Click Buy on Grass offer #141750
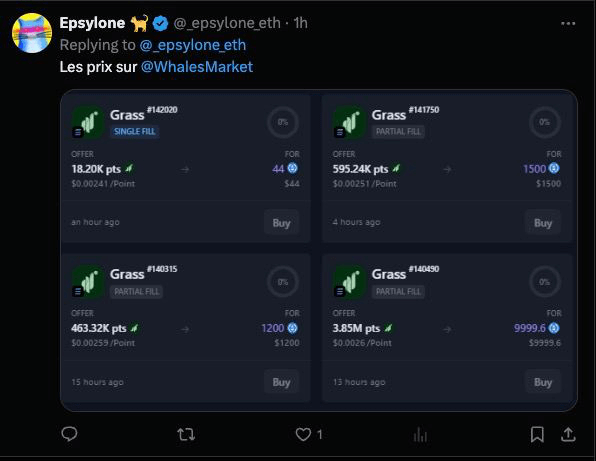Image resolution: width=596 pixels, height=461 pixels. click(543, 223)
